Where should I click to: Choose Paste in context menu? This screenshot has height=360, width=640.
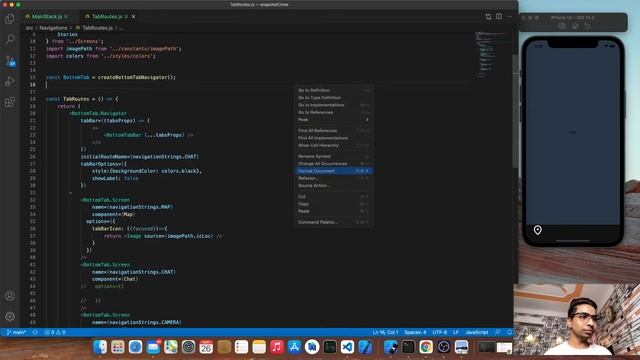point(333,211)
